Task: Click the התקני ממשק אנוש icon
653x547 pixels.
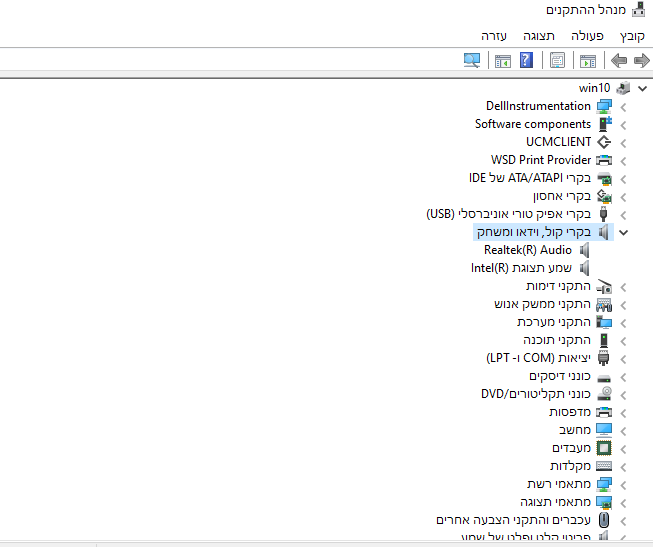Action: (x=604, y=305)
